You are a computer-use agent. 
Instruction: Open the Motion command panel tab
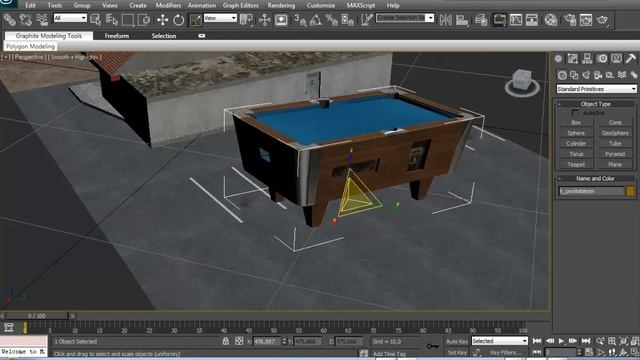tap(602, 59)
